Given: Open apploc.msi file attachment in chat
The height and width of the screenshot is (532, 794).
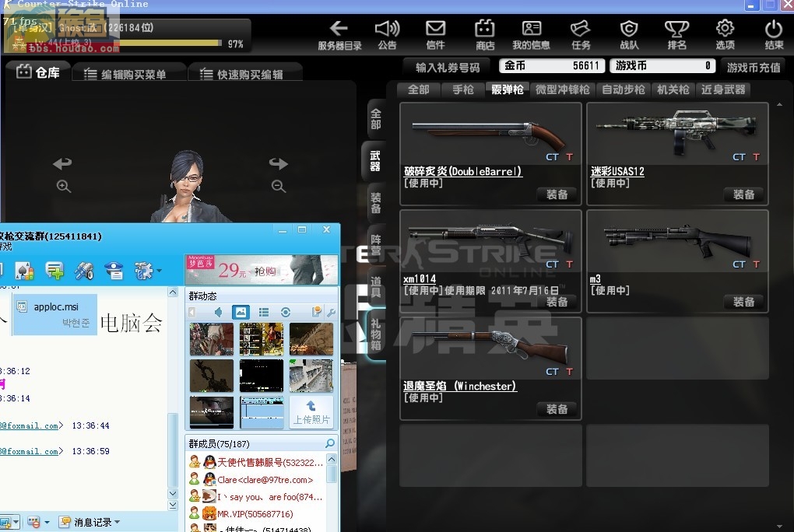Looking at the screenshot, I should pyautogui.click(x=54, y=314).
